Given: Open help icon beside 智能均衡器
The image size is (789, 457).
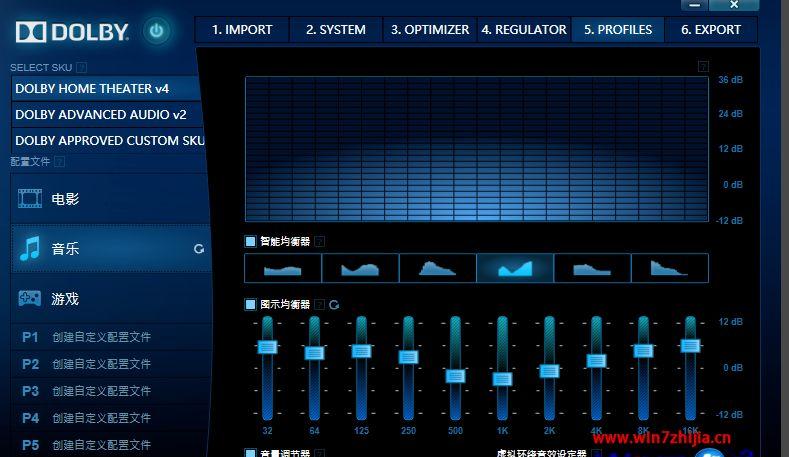Looking at the screenshot, I should (x=320, y=242).
